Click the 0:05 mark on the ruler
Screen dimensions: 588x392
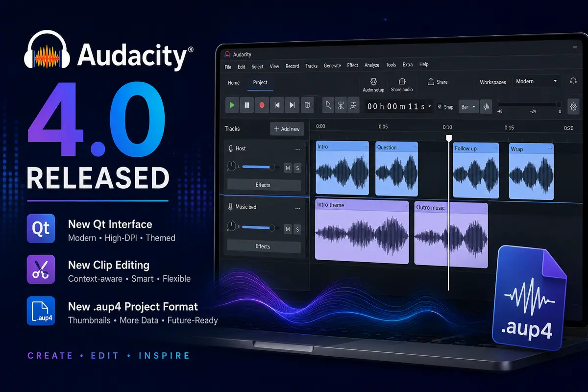383,127
